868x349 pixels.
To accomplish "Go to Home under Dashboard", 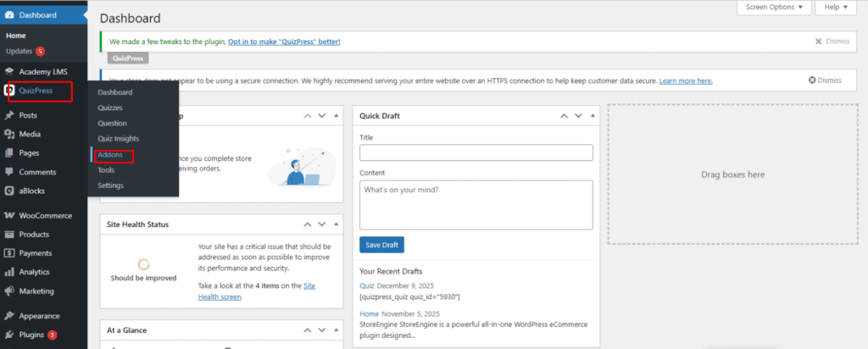I will coord(16,36).
